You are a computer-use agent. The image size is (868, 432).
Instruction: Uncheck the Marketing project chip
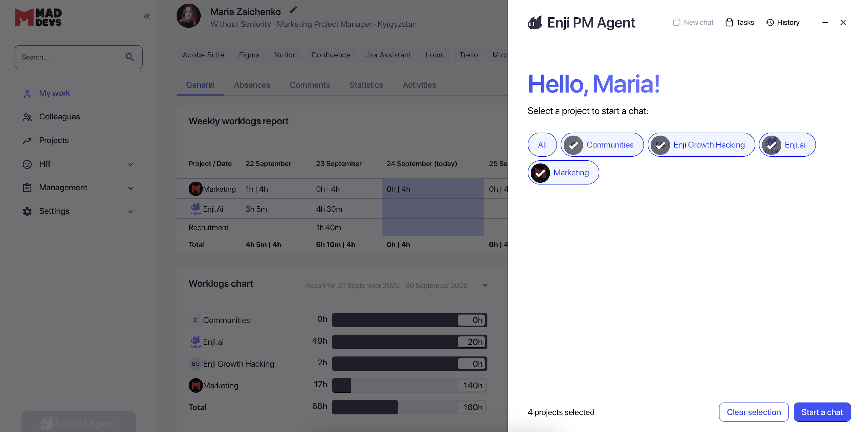click(563, 173)
